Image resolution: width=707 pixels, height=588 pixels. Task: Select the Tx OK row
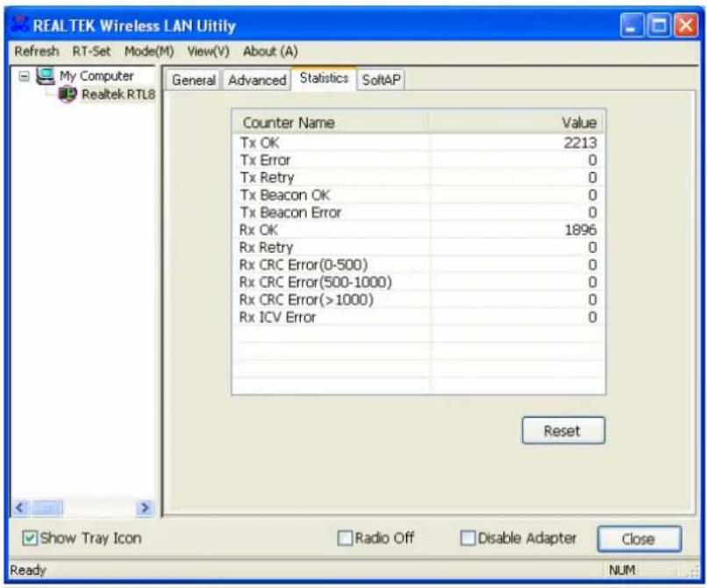pyautogui.click(x=418, y=142)
